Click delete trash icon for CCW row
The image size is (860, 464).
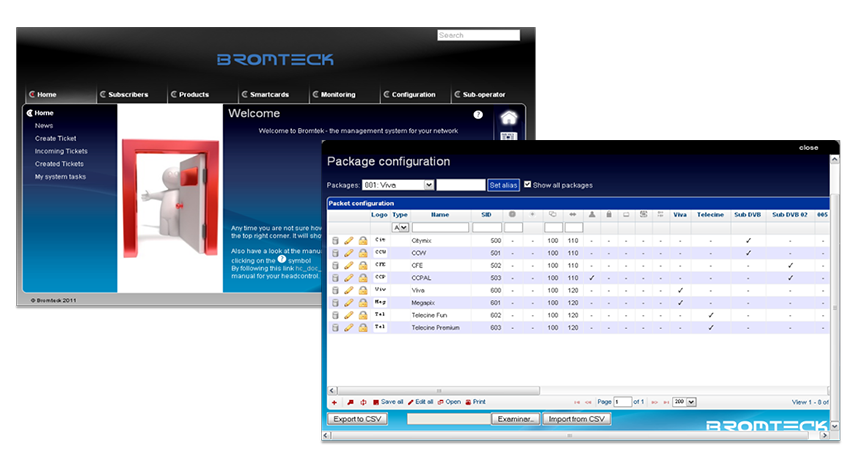[335, 253]
